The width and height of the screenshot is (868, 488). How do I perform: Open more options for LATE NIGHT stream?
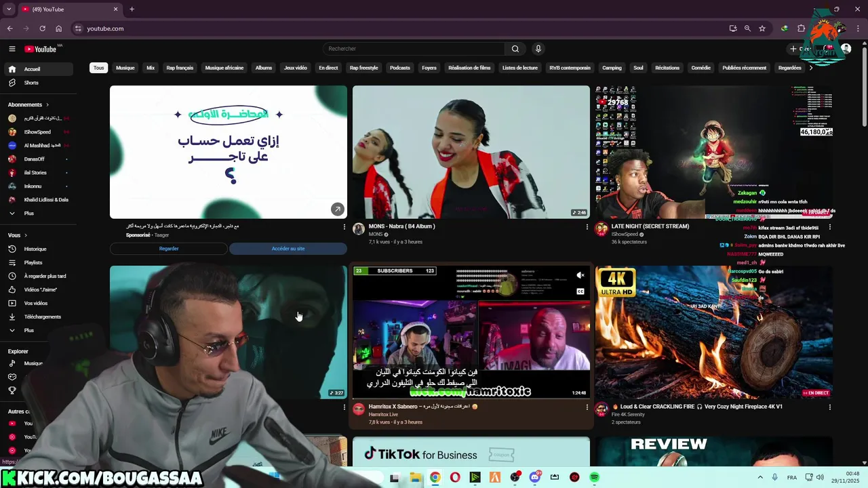tap(830, 227)
